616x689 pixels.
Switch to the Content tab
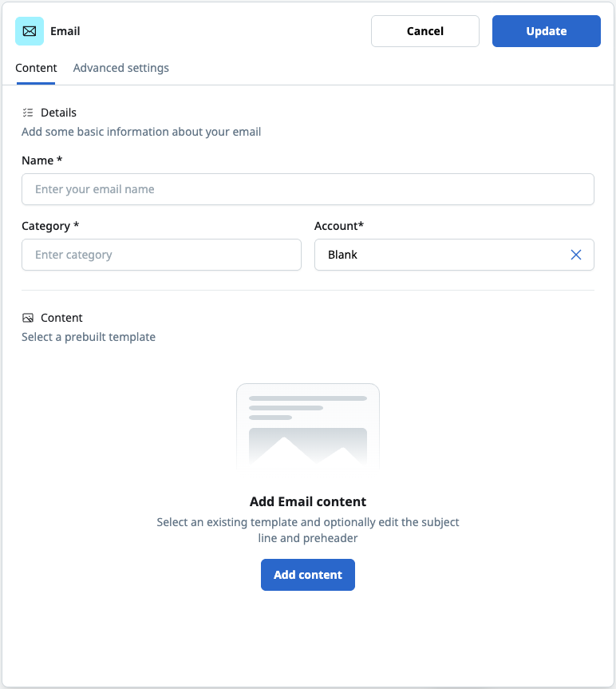[36, 68]
